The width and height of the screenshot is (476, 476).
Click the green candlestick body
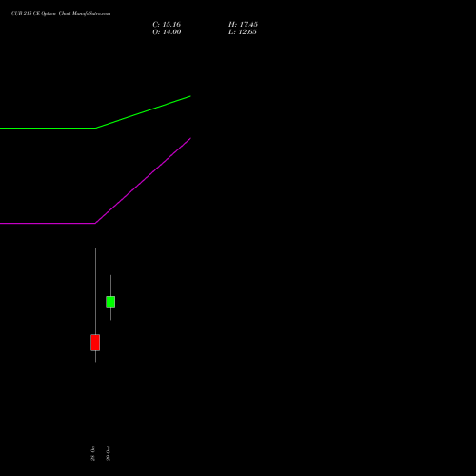point(110,302)
